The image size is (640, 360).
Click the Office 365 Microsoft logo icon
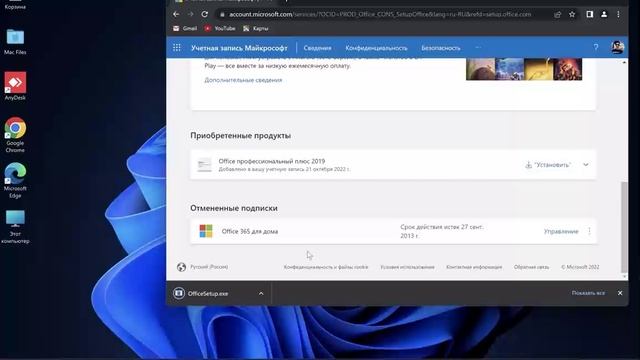[x=206, y=231]
